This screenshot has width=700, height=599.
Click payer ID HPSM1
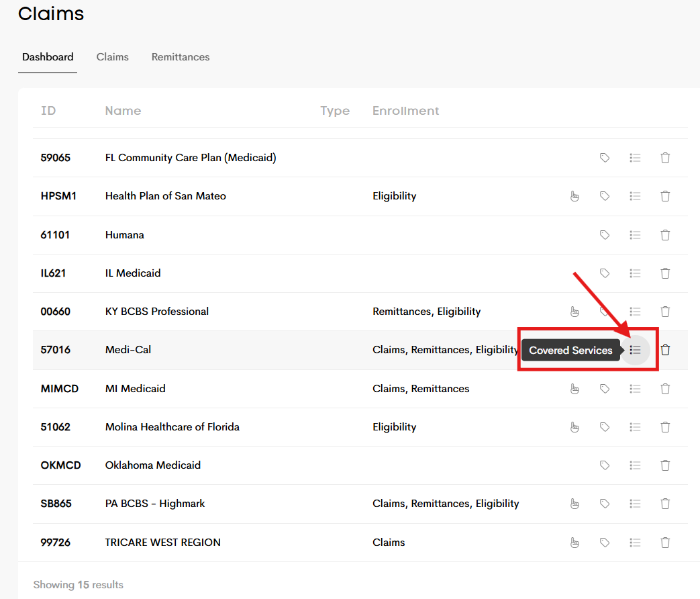click(x=58, y=196)
